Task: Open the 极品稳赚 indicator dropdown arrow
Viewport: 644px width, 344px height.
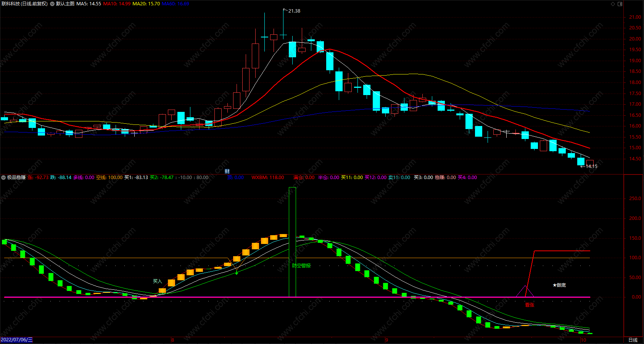Action: pyautogui.click(x=3, y=178)
